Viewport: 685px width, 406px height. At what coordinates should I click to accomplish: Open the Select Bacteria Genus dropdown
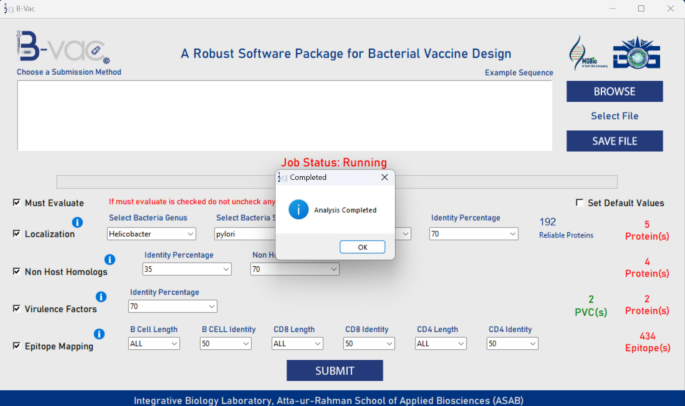point(151,234)
